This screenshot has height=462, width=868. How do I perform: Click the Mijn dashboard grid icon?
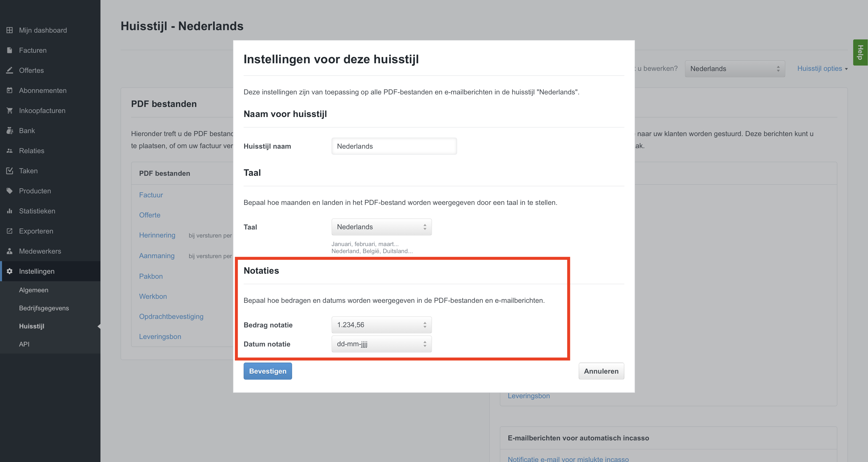pos(10,30)
